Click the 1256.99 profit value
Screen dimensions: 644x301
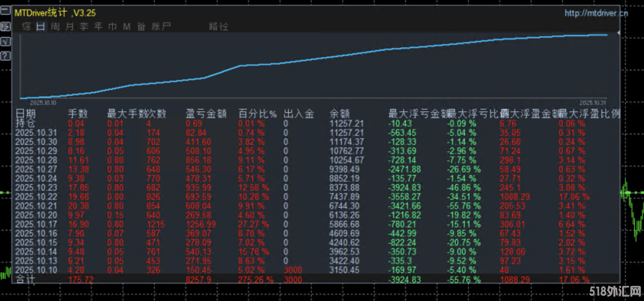pyautogui.click(x=201, y=224)
